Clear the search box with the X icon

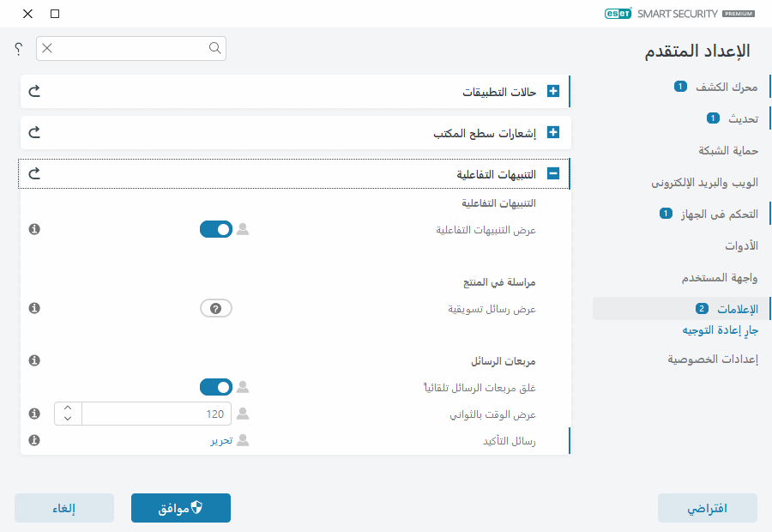pyautogui.click(x=47, y=49)
